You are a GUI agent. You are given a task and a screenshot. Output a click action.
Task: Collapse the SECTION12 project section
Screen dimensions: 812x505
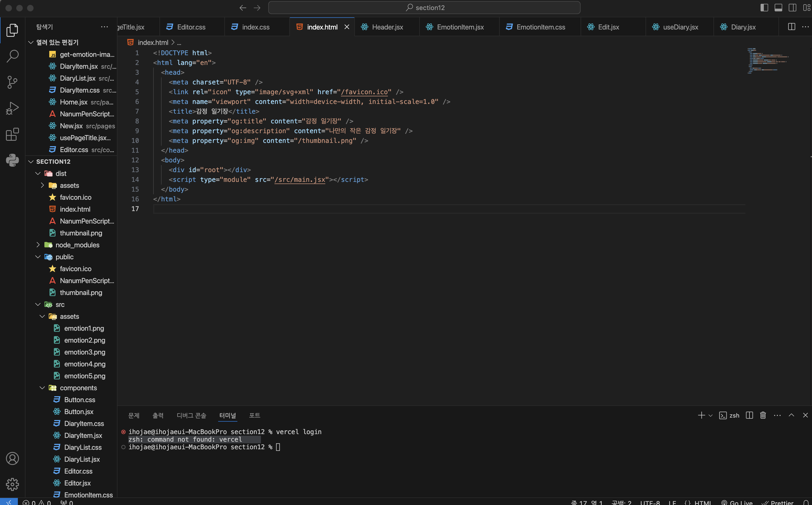71,162
